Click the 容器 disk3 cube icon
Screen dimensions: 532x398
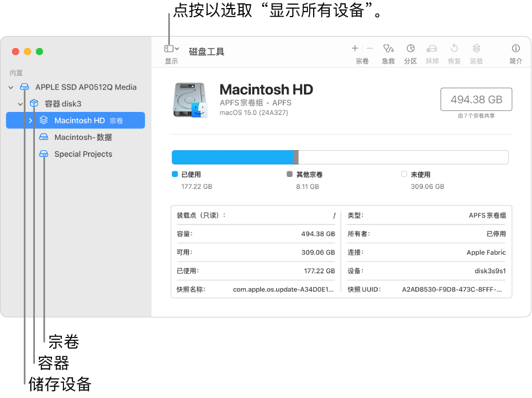34,103
